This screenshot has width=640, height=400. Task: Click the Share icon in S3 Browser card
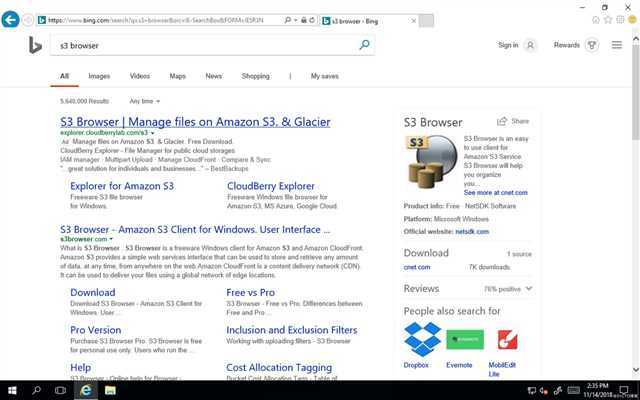pyautogui.click(x=502, y=121)
